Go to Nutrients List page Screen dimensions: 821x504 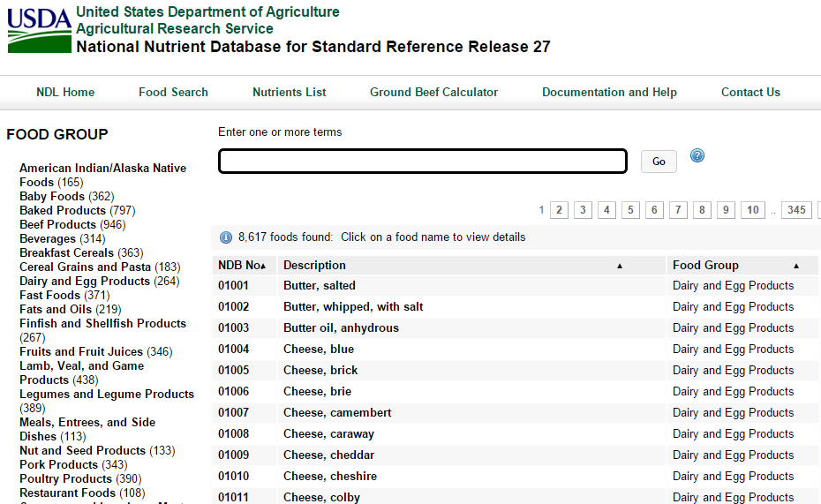tap(290, 92)
